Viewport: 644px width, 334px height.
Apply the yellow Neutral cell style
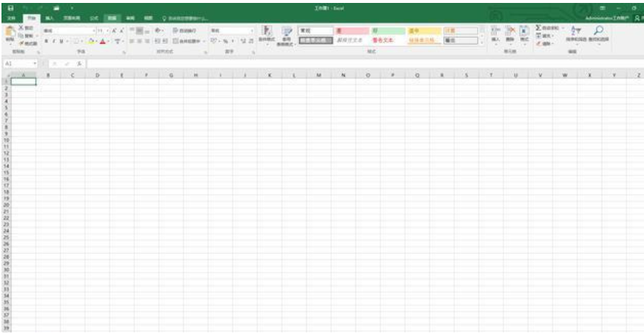point(424,31)
